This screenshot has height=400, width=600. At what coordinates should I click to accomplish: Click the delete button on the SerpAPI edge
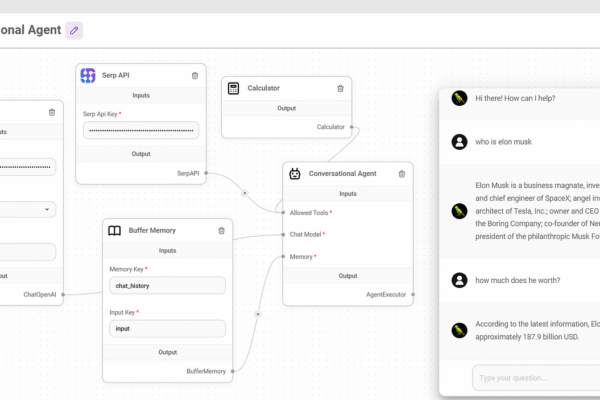pyautogui.click(x=244, y=191)
